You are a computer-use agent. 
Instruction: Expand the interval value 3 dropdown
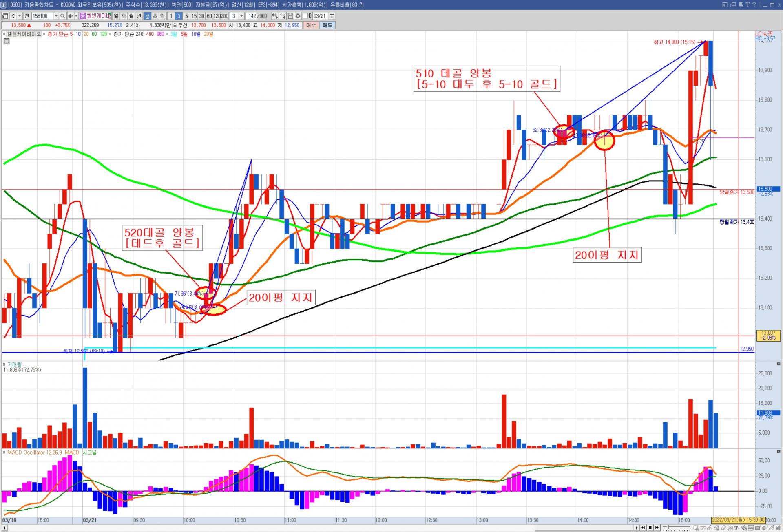[x=241, y=16]
